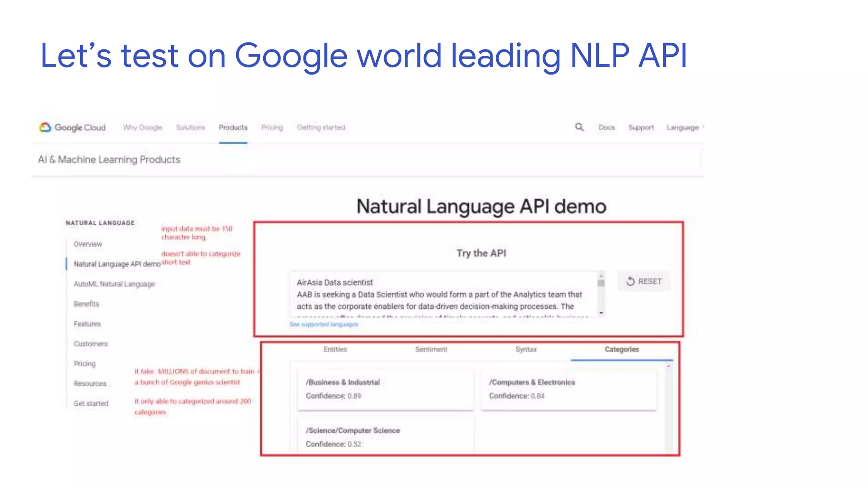
Task: Click the text box scrollbar thumb
Action: click(601, 283)
